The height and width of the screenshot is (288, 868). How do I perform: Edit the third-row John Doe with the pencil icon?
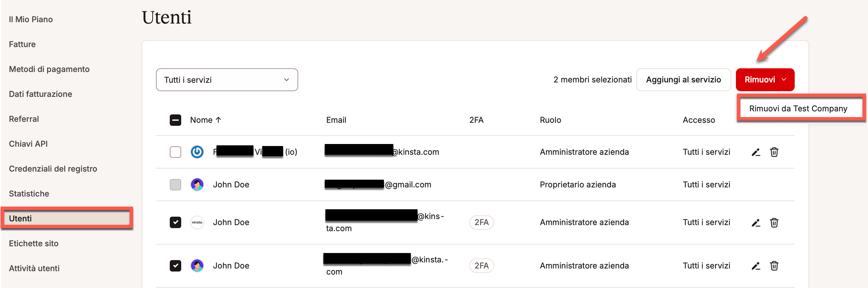(756, 223)
